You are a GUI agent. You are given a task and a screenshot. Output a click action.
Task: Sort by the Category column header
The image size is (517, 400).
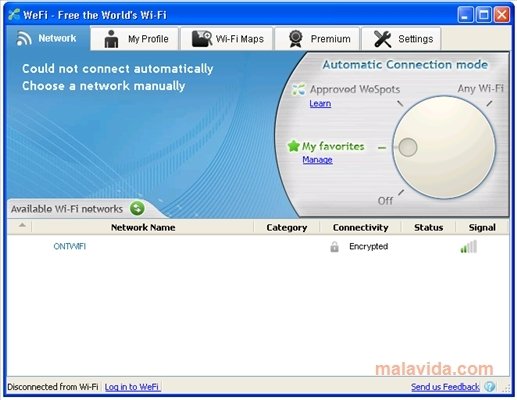point(287,227)
